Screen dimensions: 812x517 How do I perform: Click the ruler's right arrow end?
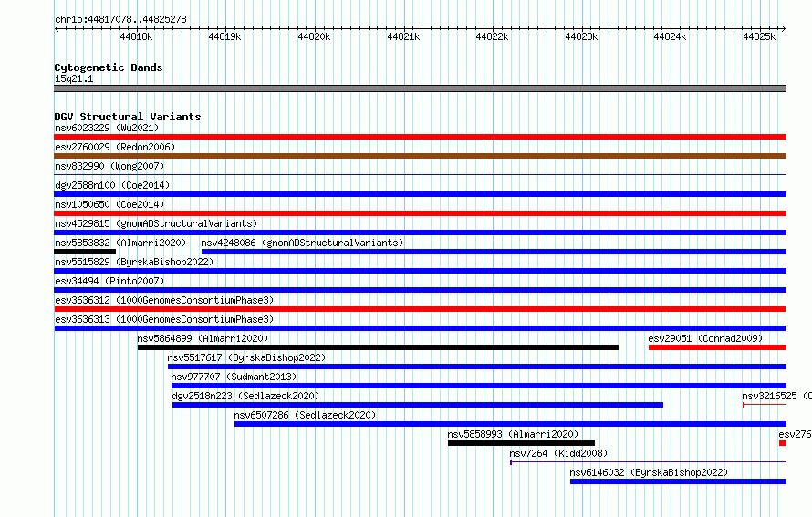click(x=784, y=28)
